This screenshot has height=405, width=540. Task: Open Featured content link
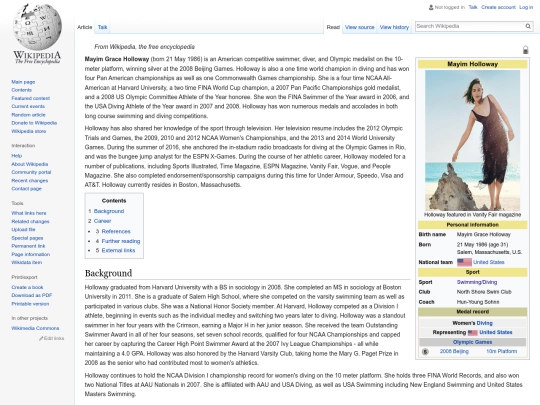click(x=31, y=98)
